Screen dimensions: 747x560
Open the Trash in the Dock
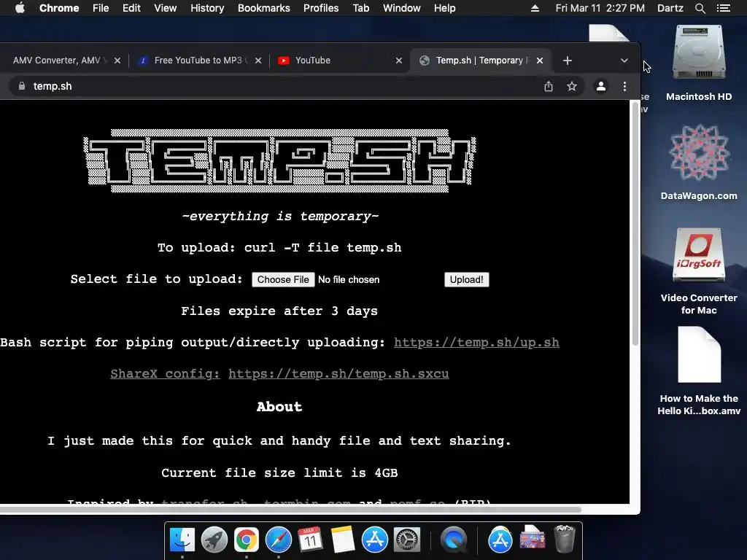(x=564, y=540)
